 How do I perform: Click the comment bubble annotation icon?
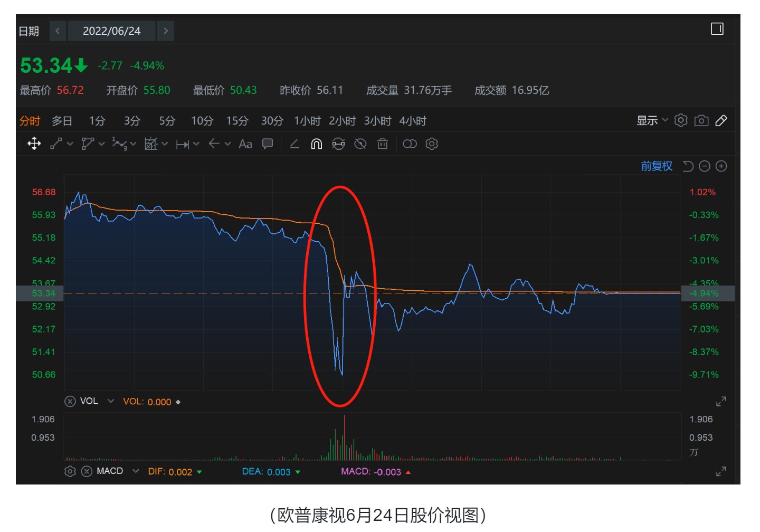point(268,143)
